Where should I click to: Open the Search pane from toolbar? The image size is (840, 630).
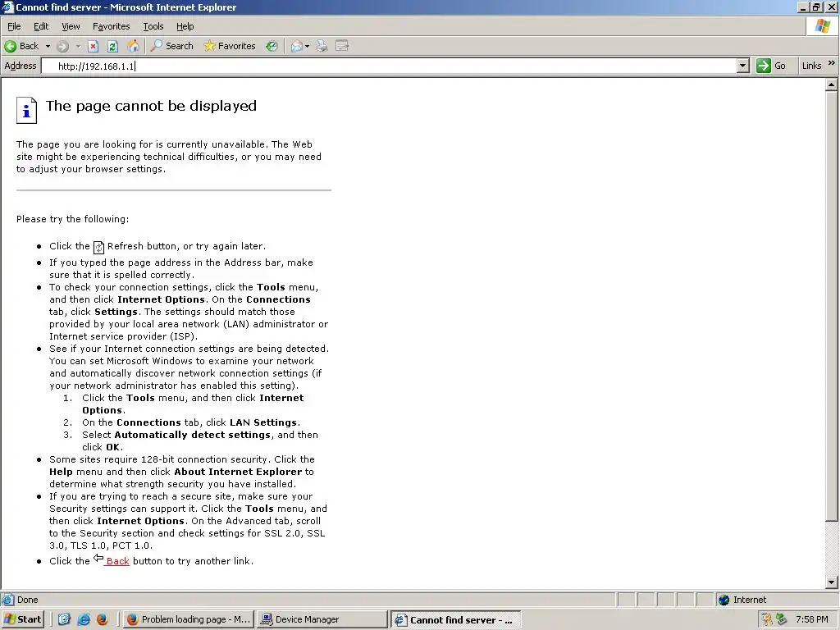172,46
